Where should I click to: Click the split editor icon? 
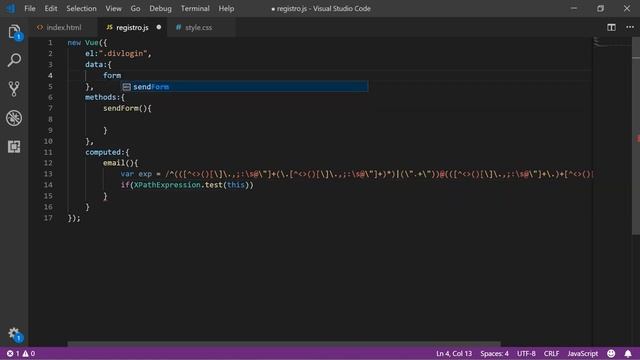pyautogui.click(x=611, y=27)
